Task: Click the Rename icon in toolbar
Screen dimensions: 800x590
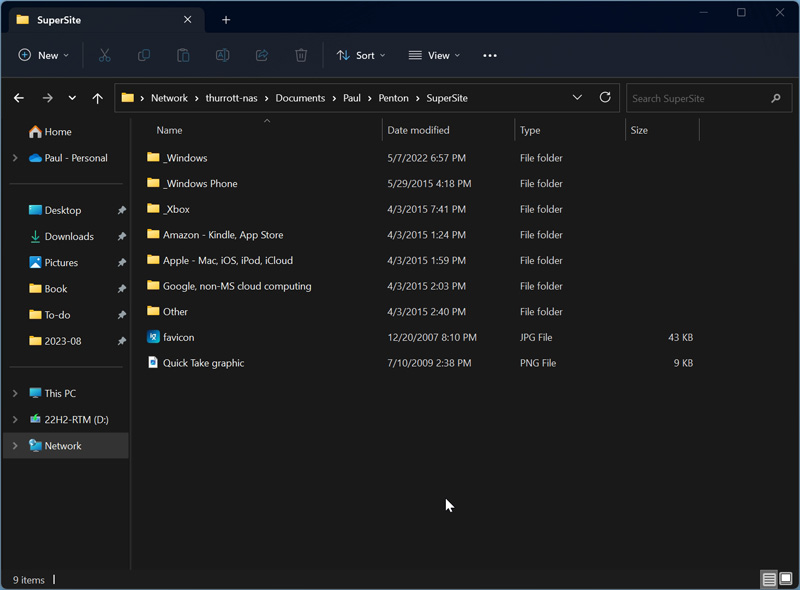Action: tap(222, 56)
